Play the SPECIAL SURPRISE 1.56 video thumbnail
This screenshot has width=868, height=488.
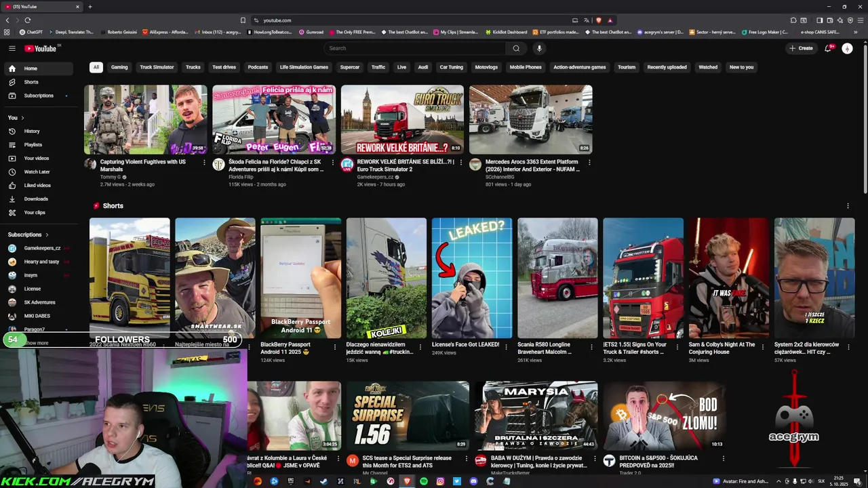(x=408, y=415)
